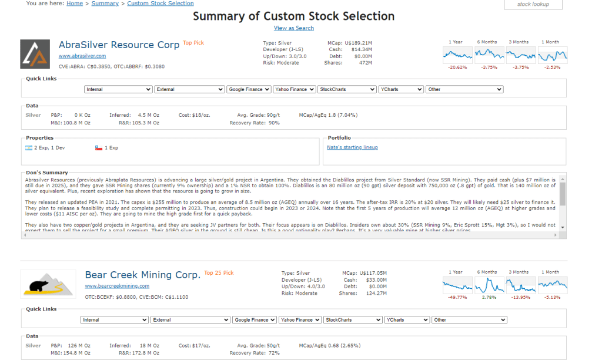Open AbraSilver 1 Year price chart

(457, 55)
